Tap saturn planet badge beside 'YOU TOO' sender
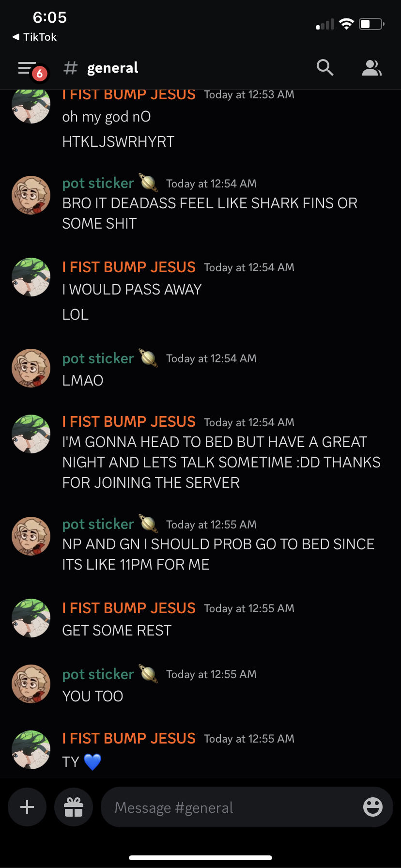This screenshot has width=401, height=868. point(149,673)
